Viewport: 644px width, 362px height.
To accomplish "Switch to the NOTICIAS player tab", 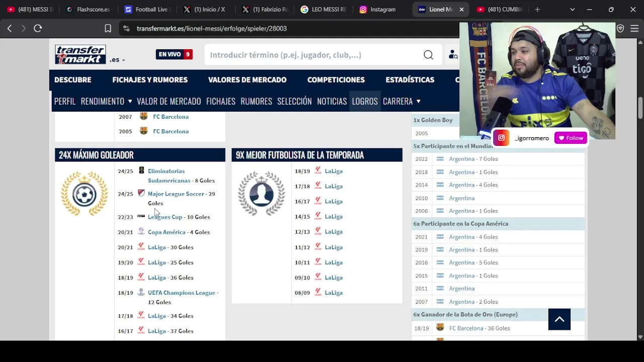I will [x=332, y=101].
